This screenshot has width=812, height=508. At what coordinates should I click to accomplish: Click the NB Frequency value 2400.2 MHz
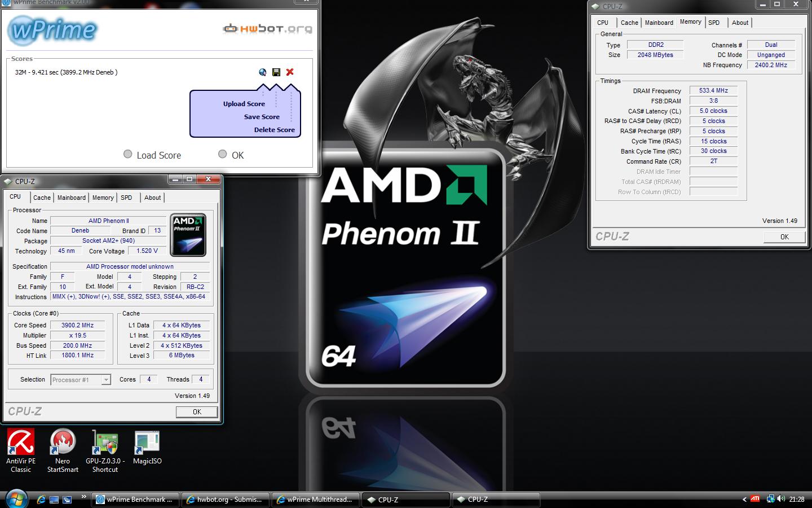click(x=771, y=65)
